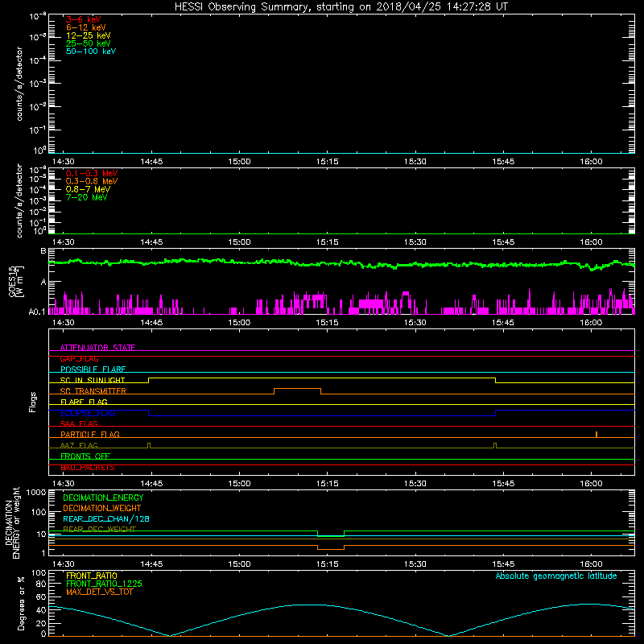The width and height of the screenshot is (644, 644).
Task: Click the decimation energy dip near 15:15
Action: click(331, 536)
